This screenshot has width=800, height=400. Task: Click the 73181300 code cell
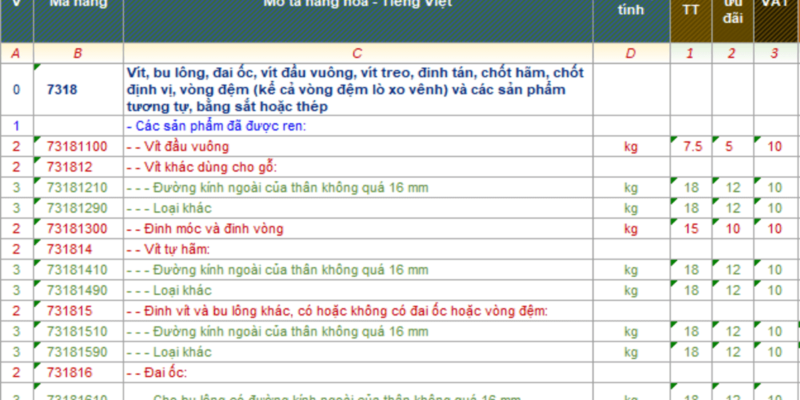point(77,229)
